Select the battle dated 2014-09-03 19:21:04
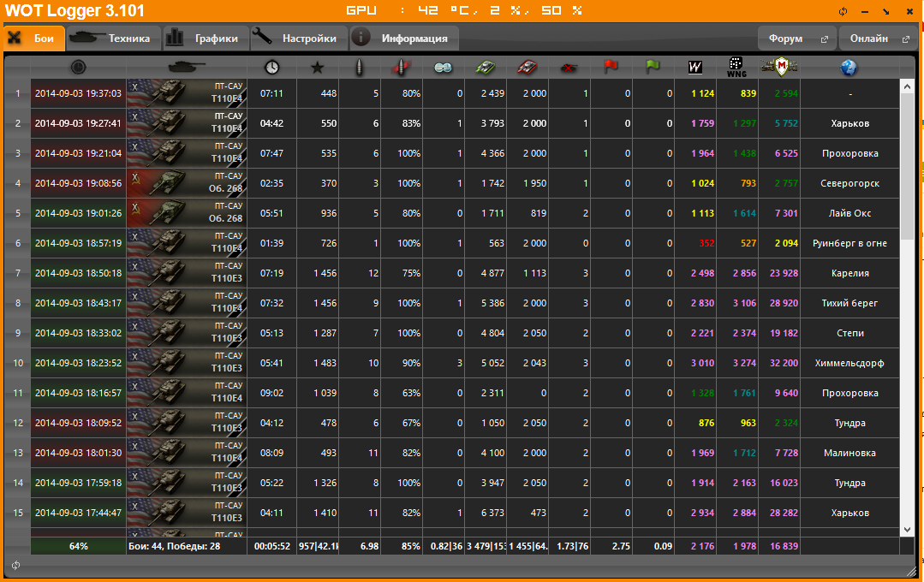924x582 pixels. tap(79, 153)
